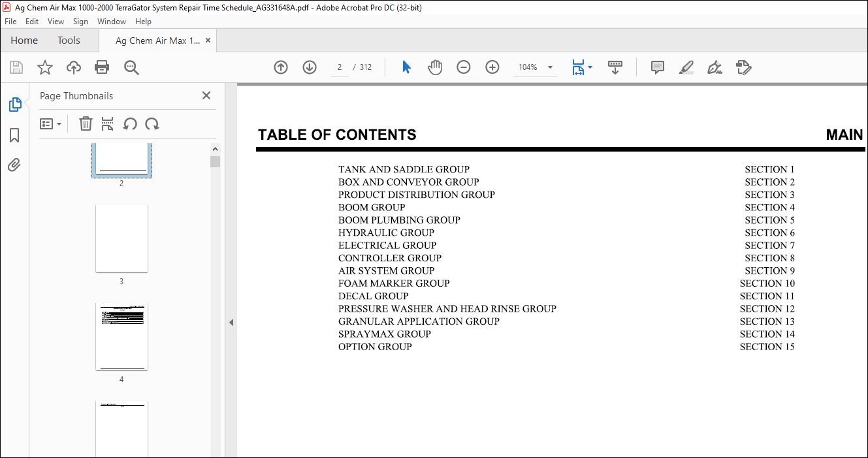Open the Help menu

click(143, 22)
